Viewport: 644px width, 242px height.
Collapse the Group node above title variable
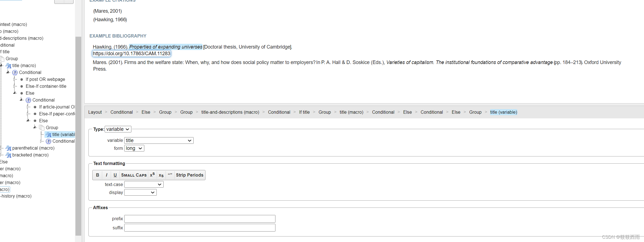(x=35, y=127)
